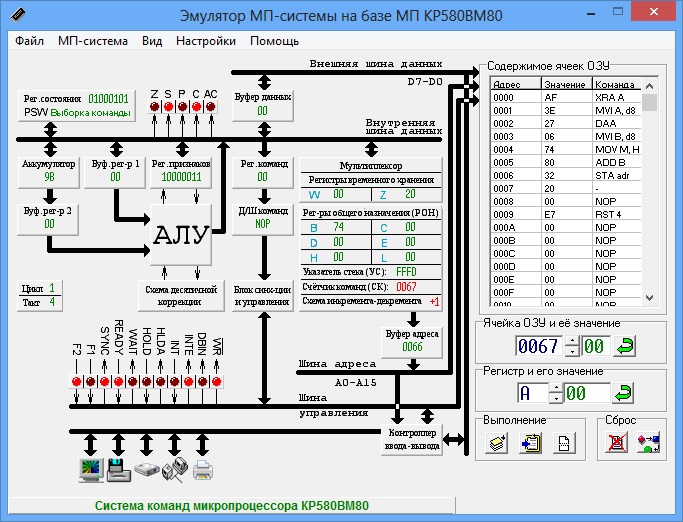Click the C flag indicator lamp
Viewport: 683px width, 522px height.
(x=196, y=106)
